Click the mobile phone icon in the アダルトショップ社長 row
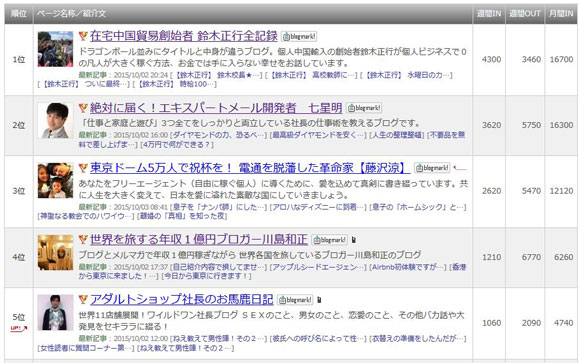This screenshot has height=363, width=580. coord(319,300)
